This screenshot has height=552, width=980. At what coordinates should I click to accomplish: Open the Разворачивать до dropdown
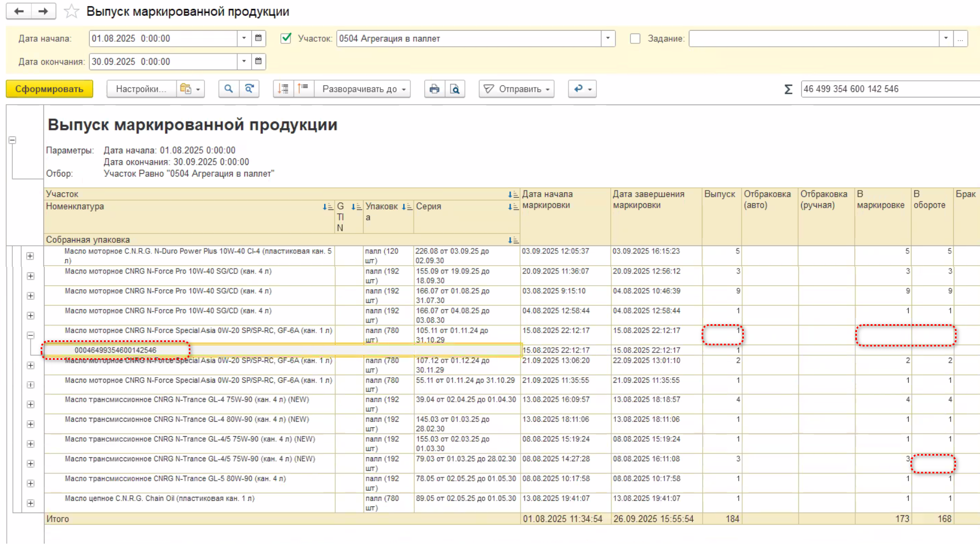(362, 89)
